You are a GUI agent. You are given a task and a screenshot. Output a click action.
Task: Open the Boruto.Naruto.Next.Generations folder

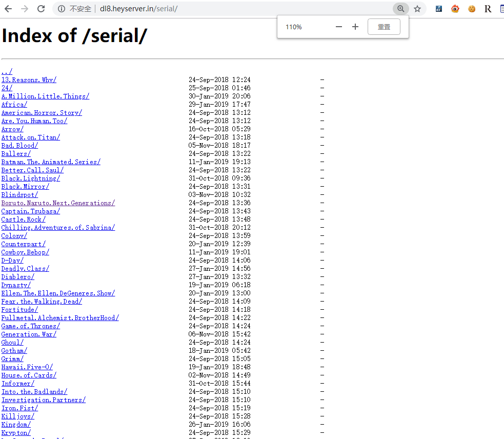(58, 203)
